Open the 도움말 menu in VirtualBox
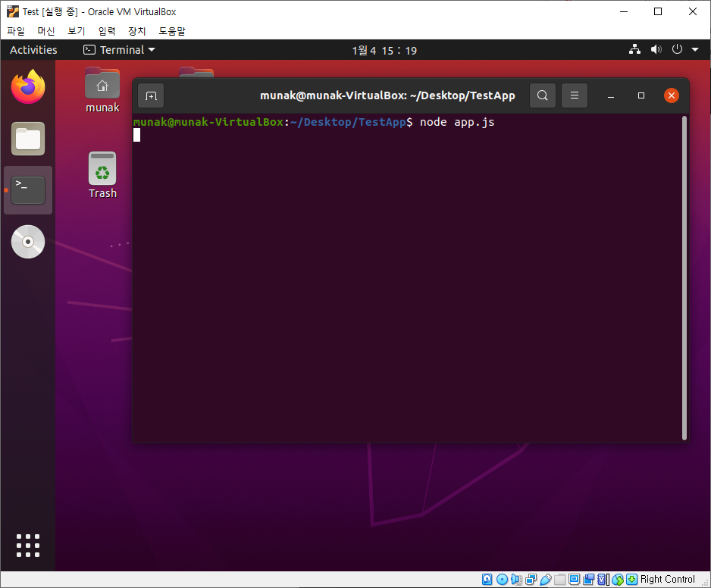Screen dimensions: 711x588 coord(172,31)
